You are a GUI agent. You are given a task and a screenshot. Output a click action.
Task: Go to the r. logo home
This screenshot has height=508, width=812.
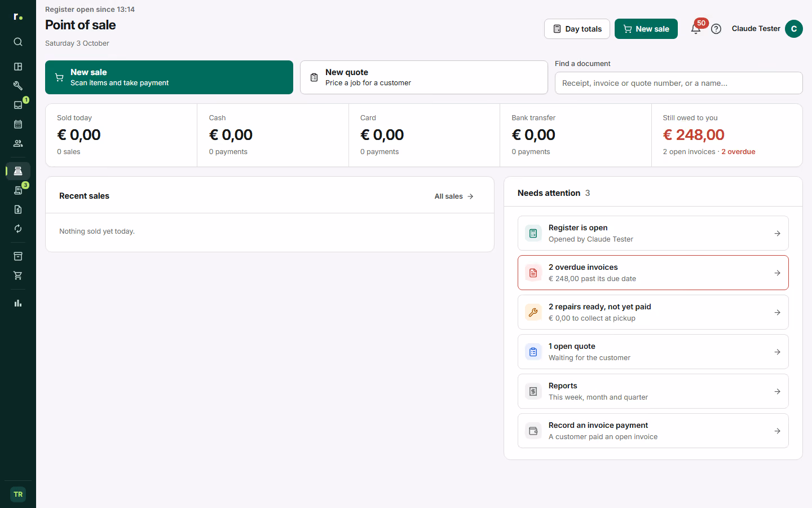(18, 17)
